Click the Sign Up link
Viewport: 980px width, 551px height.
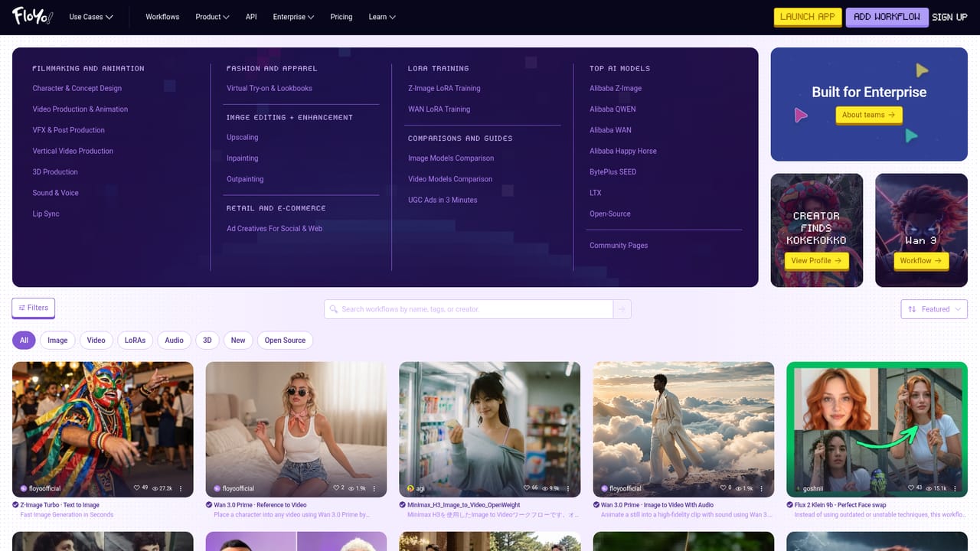(x=949, y=17)
